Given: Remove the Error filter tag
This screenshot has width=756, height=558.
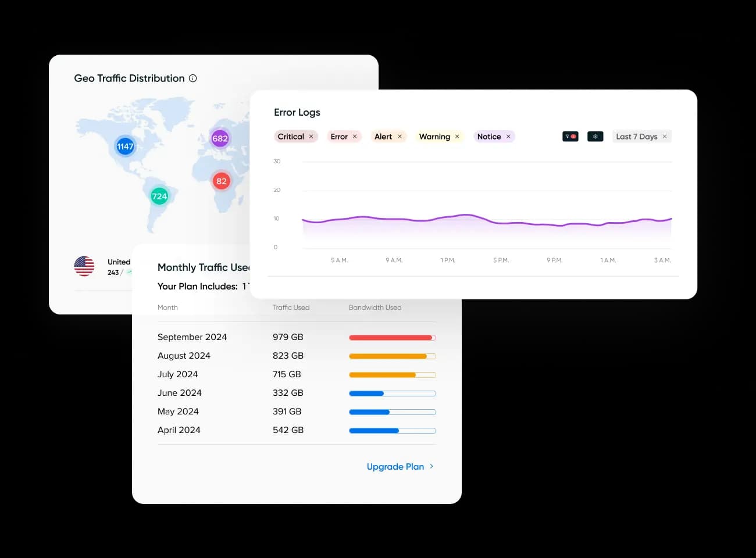Looking at the screenshot, I should pos(355,137).
